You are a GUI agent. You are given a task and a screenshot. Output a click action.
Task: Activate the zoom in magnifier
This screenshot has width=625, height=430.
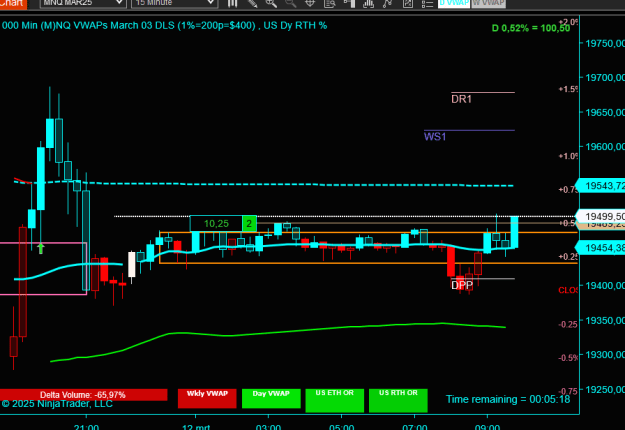(271, 4)
